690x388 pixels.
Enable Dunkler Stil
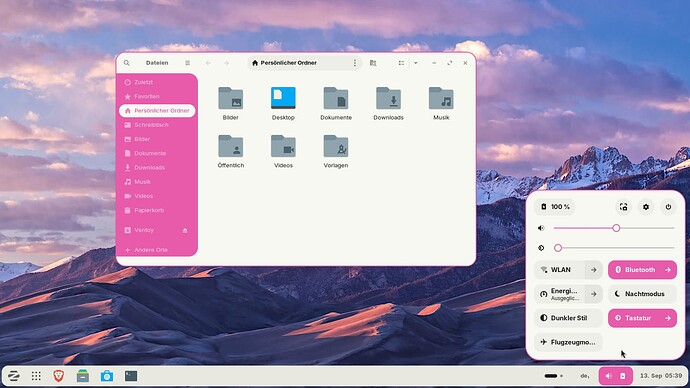coord(569,318)
